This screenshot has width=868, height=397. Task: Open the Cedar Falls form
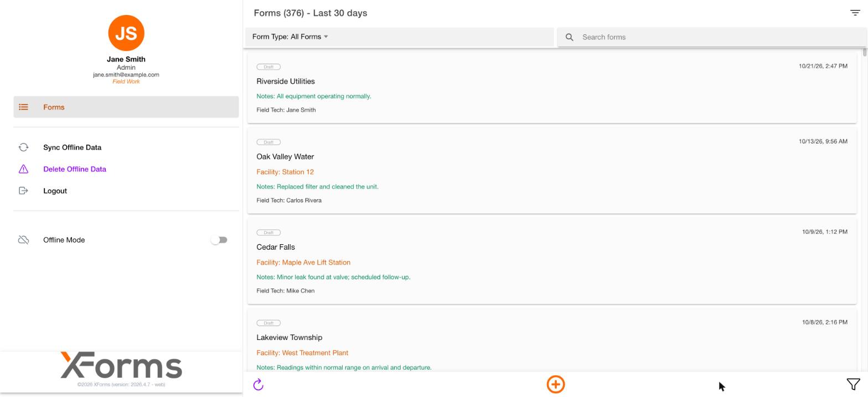(552, 261)
